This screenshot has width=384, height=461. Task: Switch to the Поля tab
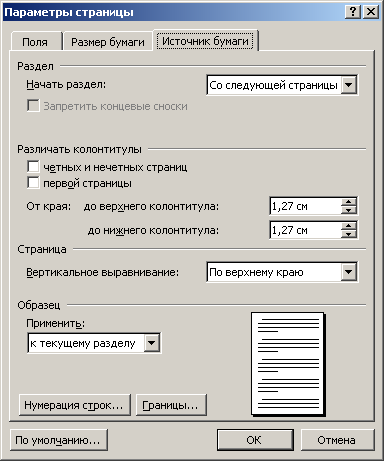click(36, 42)
